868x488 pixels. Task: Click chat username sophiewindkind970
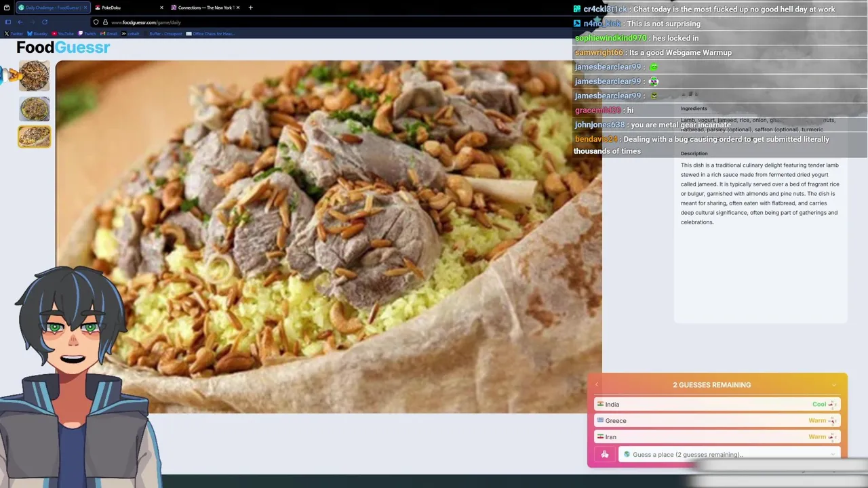[611, 38]
